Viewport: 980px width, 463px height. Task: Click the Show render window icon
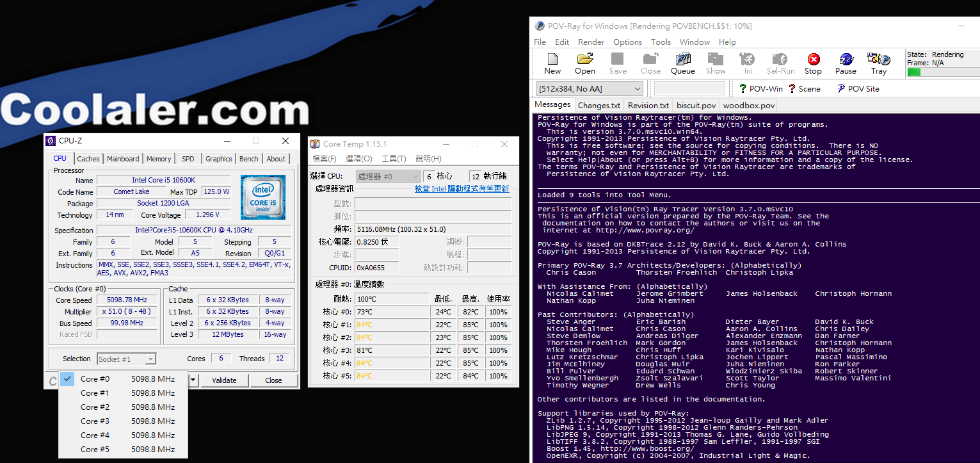716,60
